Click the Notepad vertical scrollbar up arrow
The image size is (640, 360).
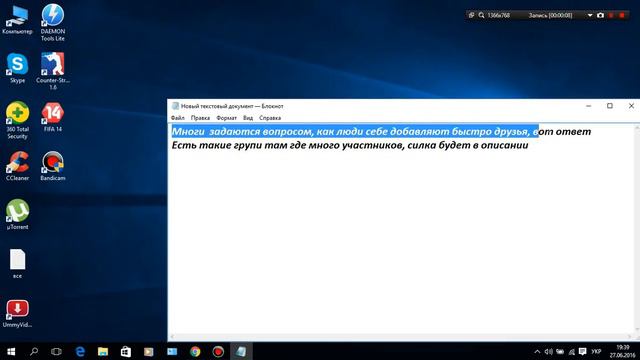636,128
